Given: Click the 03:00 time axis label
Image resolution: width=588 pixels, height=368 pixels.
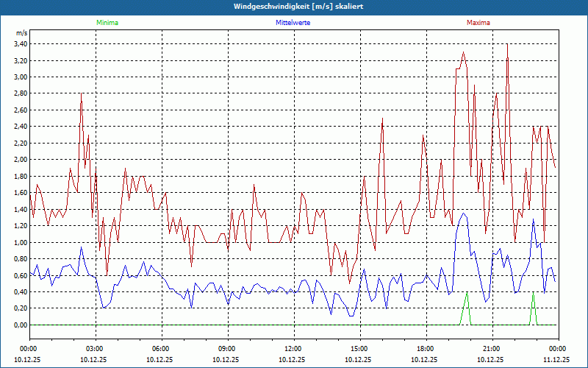Looking at the screenshot, I should click(93, 349).
